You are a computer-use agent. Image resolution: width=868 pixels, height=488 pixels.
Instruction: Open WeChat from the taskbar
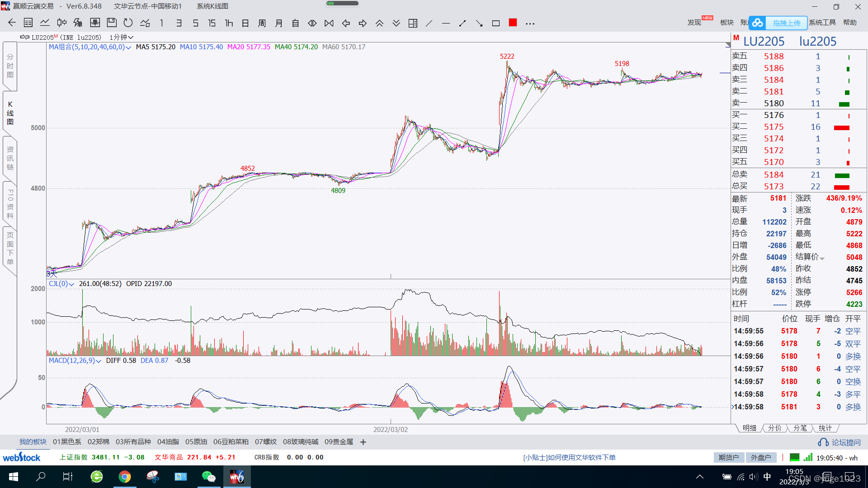pyautogui.click(x=208, y=477)
